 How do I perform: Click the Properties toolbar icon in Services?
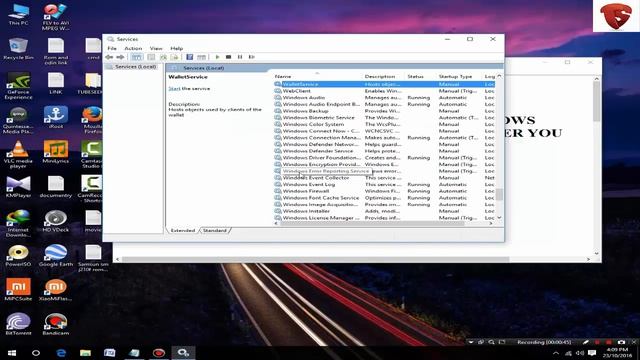pyautogui.click(x=151, y=57)
